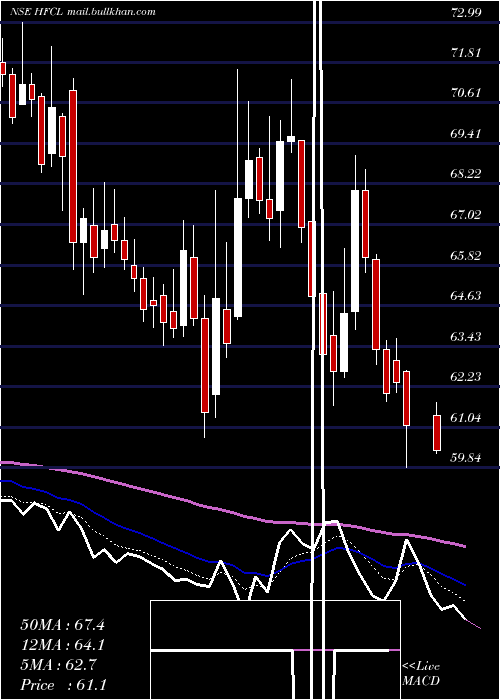
Task: Click the 67.02 price axis label
Action: [466, 215]
